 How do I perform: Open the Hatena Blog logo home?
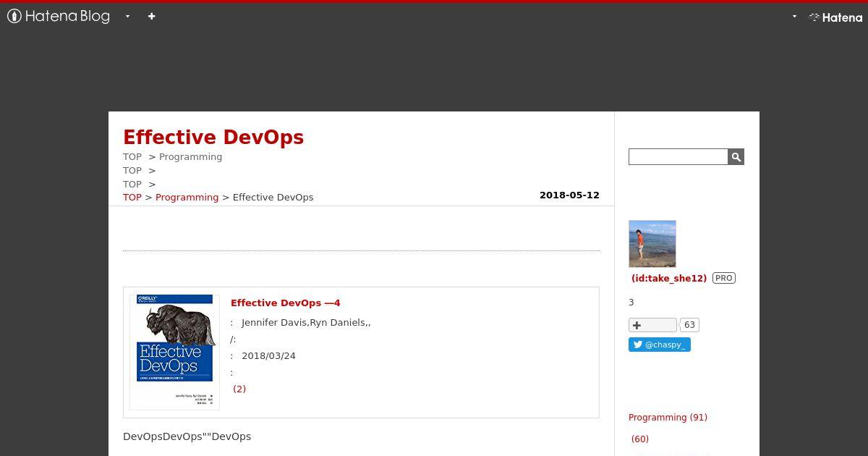(59, 16)
